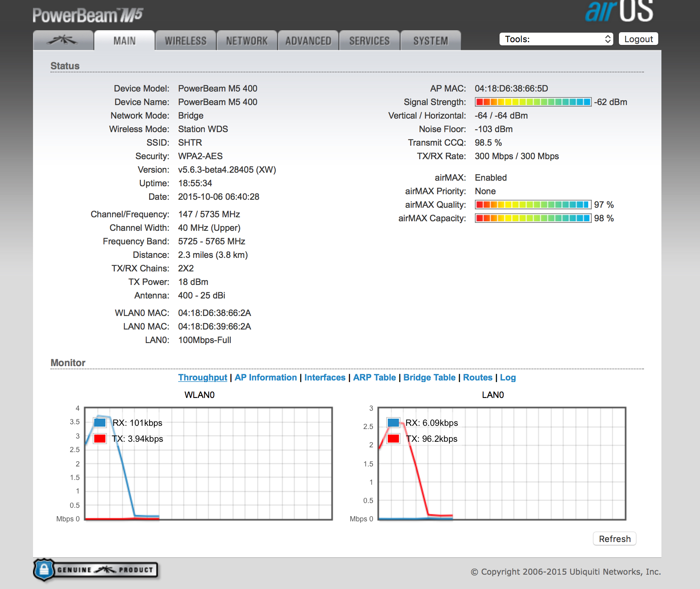700x589 pixels.
Task: Click the Ubiquiti copyright notice
Action: click(x=566, y=572)
